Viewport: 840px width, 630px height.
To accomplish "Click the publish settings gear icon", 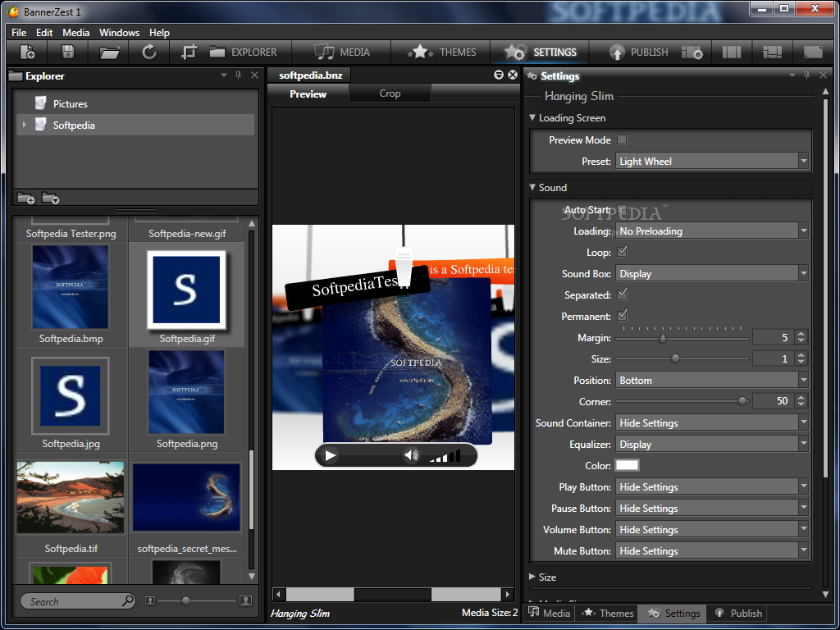I will coord(692,52).
